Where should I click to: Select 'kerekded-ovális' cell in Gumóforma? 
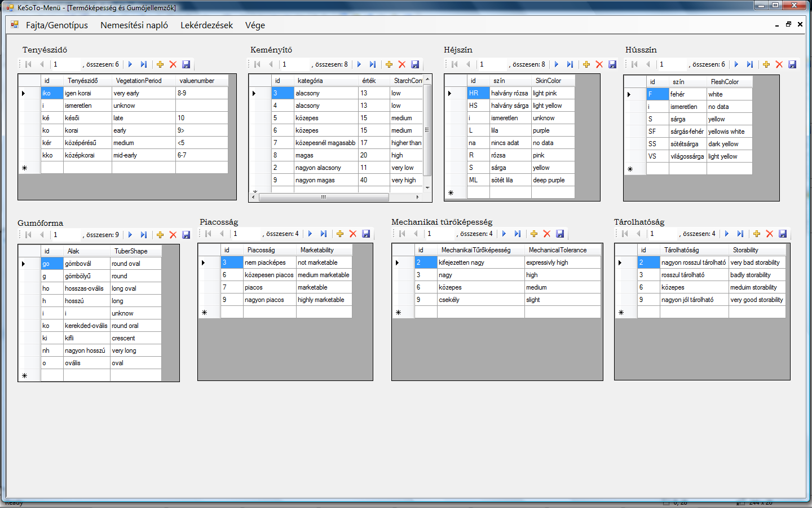(87, 326)
